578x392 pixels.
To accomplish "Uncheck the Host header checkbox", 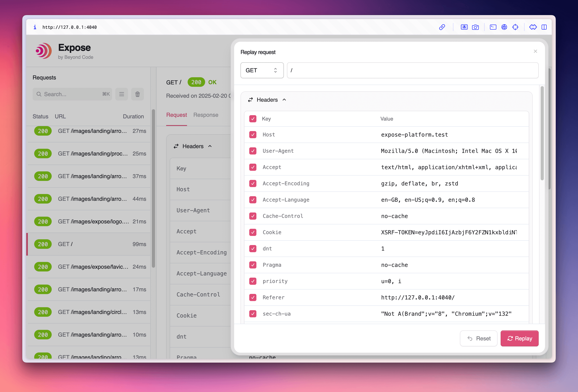I will (253, 135).
